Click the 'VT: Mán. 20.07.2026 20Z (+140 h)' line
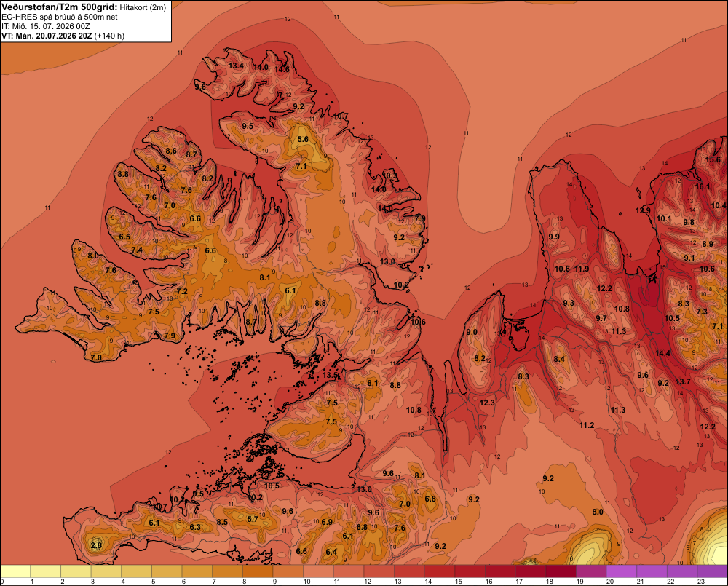The width and height of the screenshot is (728, 586). coord(63,36)
